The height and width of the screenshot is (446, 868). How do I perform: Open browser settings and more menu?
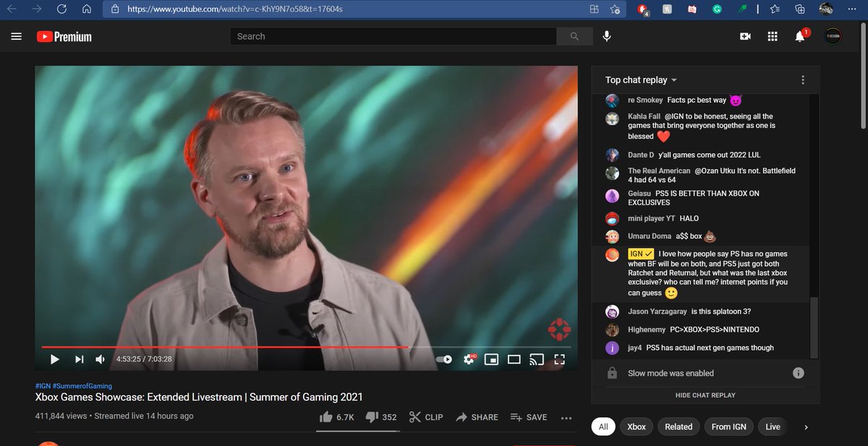pos(854,9)
